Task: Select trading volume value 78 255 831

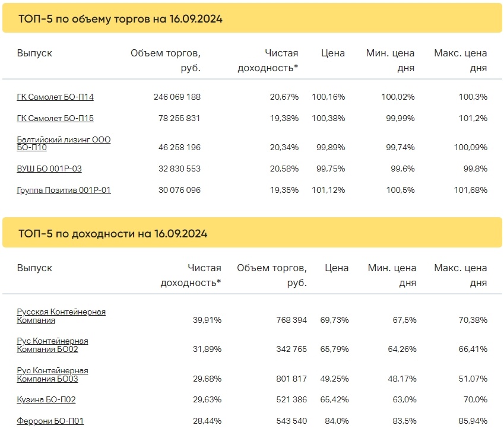Action: 179,118
